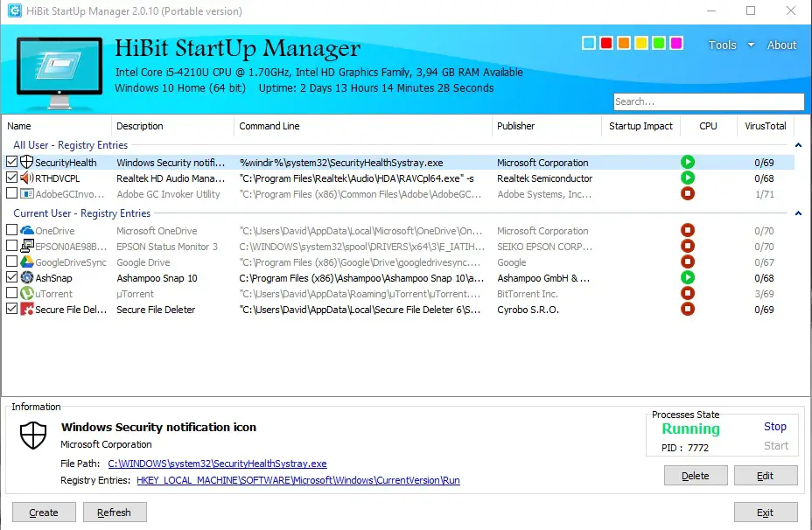Click the Realtek RTHDVCPL speaker icon
The image size is (812, 530).
[x=26, y=178]
